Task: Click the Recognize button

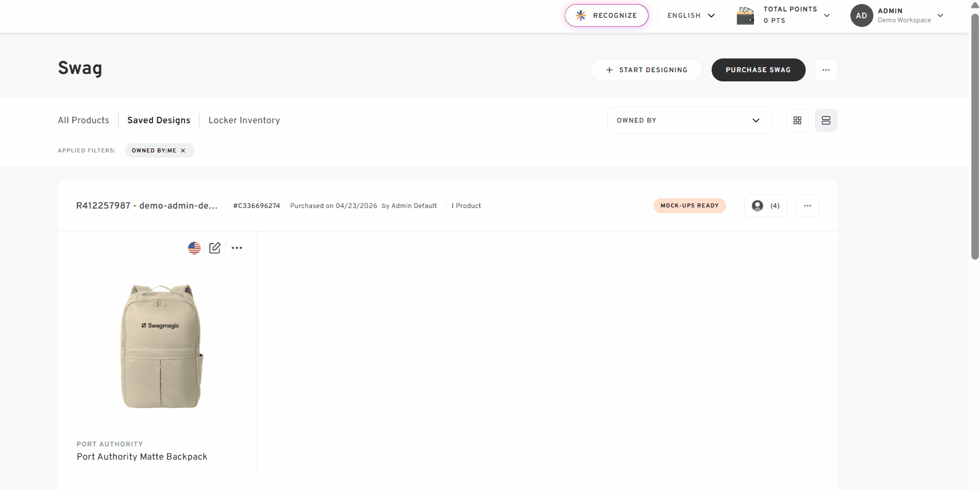Action: (606, 15)
